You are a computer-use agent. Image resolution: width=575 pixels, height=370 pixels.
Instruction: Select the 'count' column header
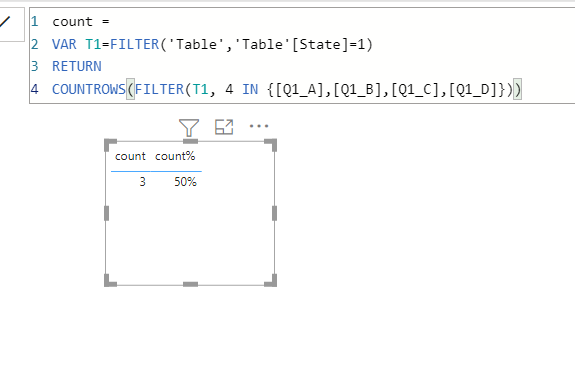click(x=130, y=156)
